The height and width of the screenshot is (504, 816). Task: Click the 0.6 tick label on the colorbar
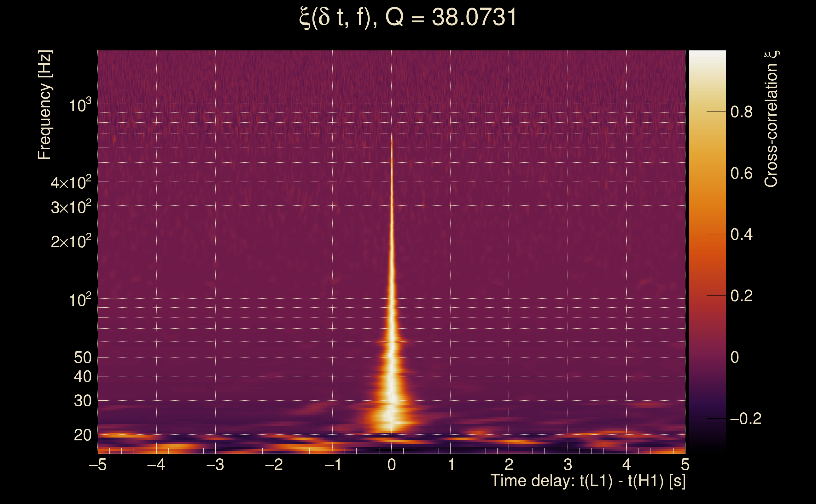point(741,173)
